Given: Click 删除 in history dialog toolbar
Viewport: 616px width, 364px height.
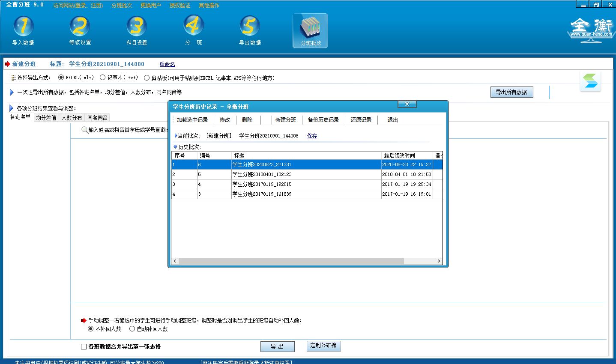Looking at the screenshot, I should (x=247, y=120).
